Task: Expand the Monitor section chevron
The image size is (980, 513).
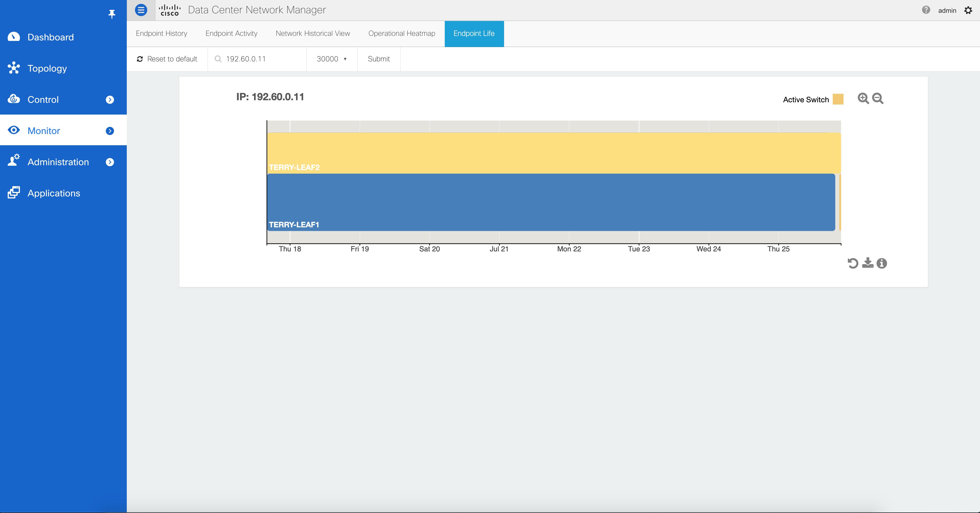Action: 110,130
